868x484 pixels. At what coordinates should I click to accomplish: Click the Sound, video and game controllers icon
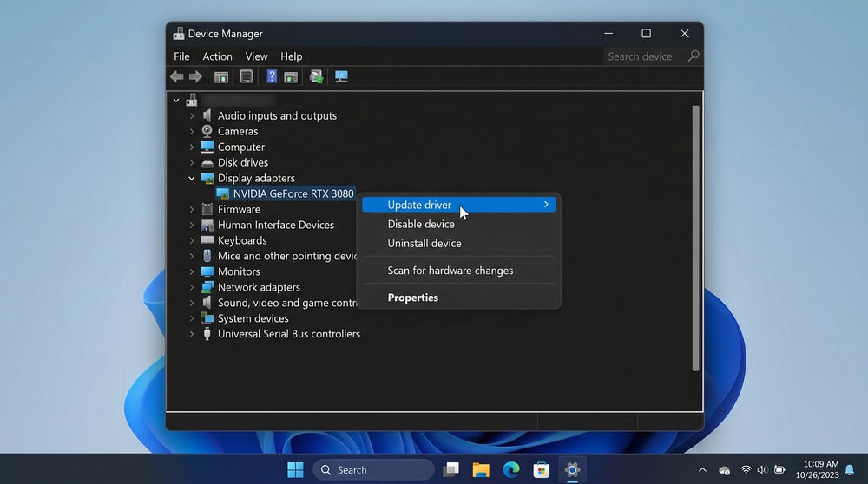click(x=207, y=303)
